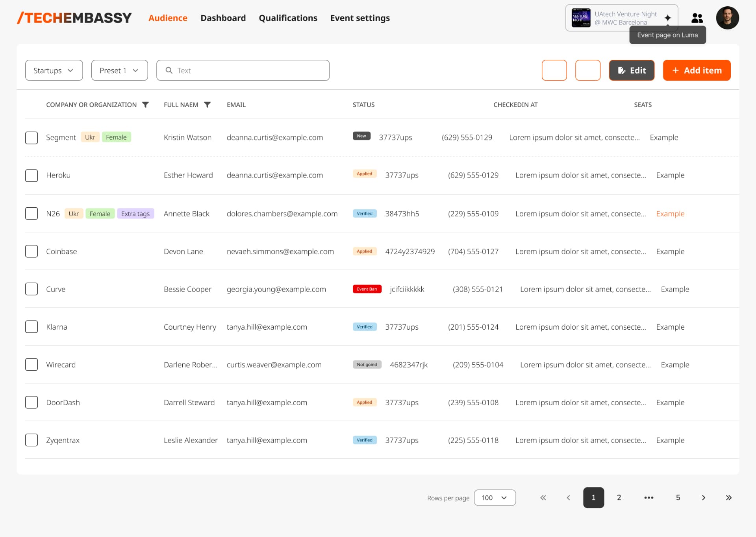This screenshot has width=756, height=537.
Task: Open the Startups dropdown
Action: 54,70
